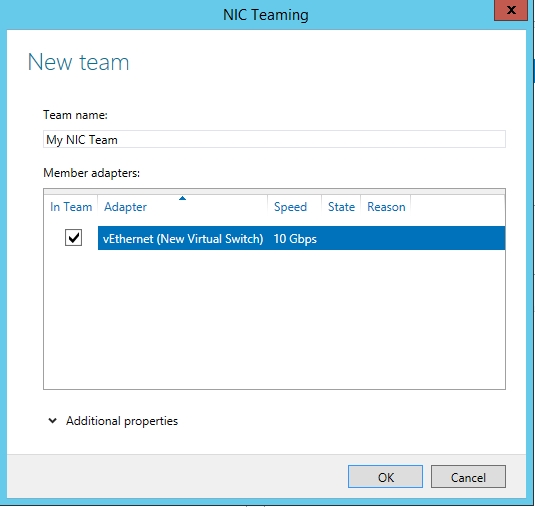
Task: Click the New team heading
Action: click(78, 62)
